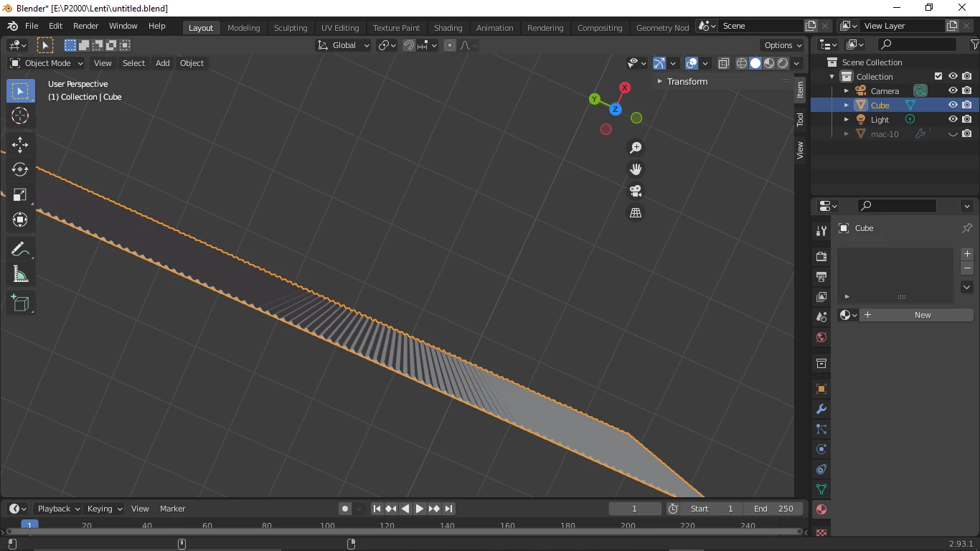This screenshot has height=551, width=980.
Task: Open the Render menu
Action: 86,26
